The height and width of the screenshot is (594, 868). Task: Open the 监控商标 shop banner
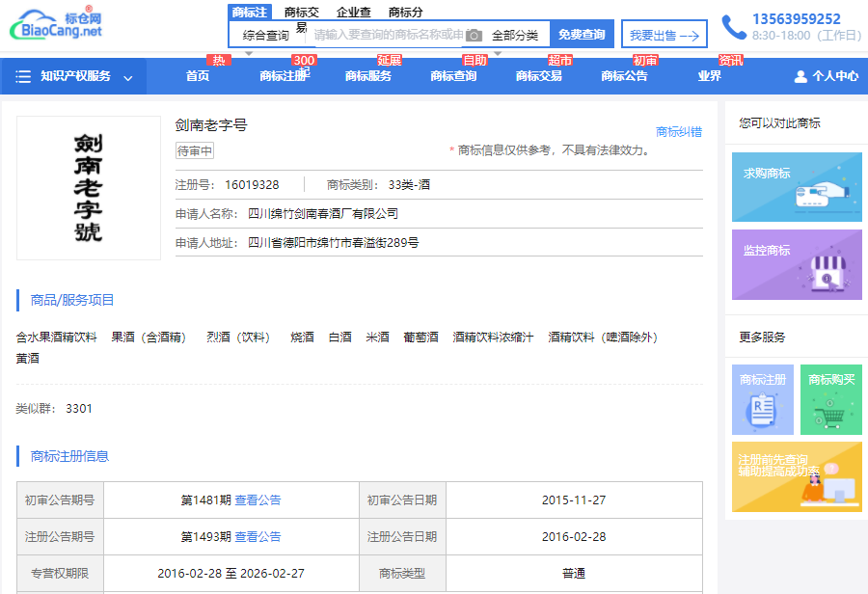[x=797, y=264]
